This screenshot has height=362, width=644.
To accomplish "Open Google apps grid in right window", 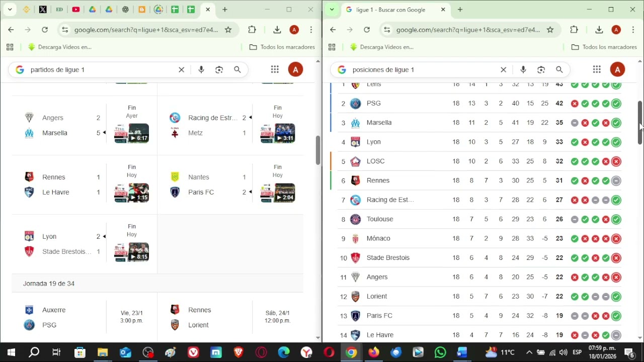I will pos(597,70).
